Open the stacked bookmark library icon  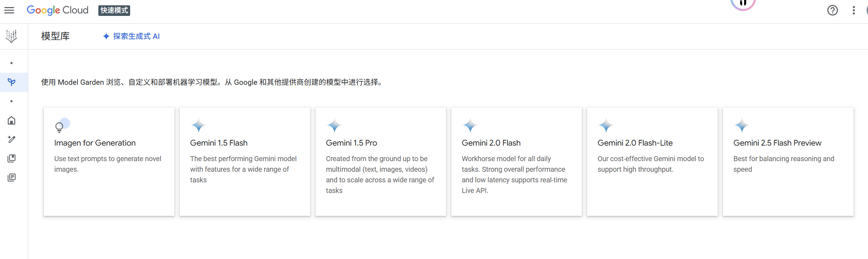[12, 158]
